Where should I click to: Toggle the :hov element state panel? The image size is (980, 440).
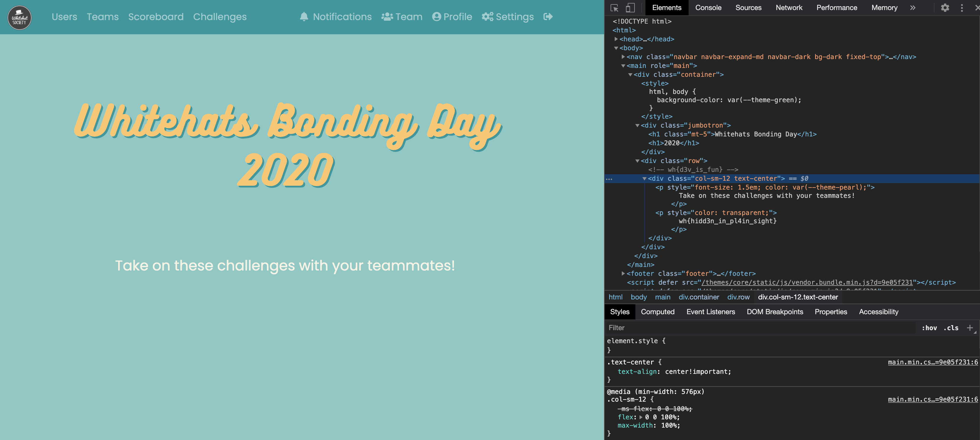pyautogui.click(x=929, y=328)
